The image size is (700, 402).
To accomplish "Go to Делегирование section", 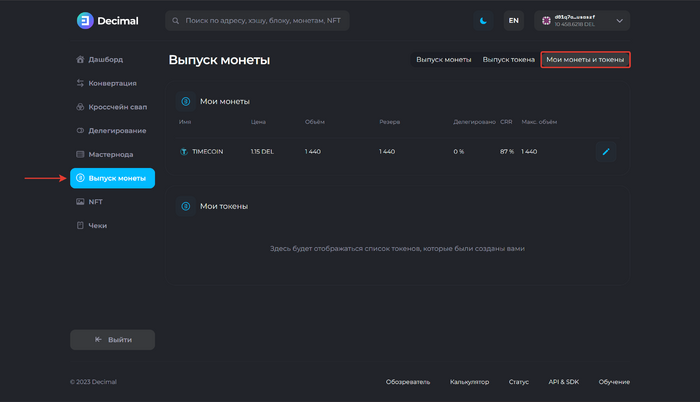I will pos(116,130).
